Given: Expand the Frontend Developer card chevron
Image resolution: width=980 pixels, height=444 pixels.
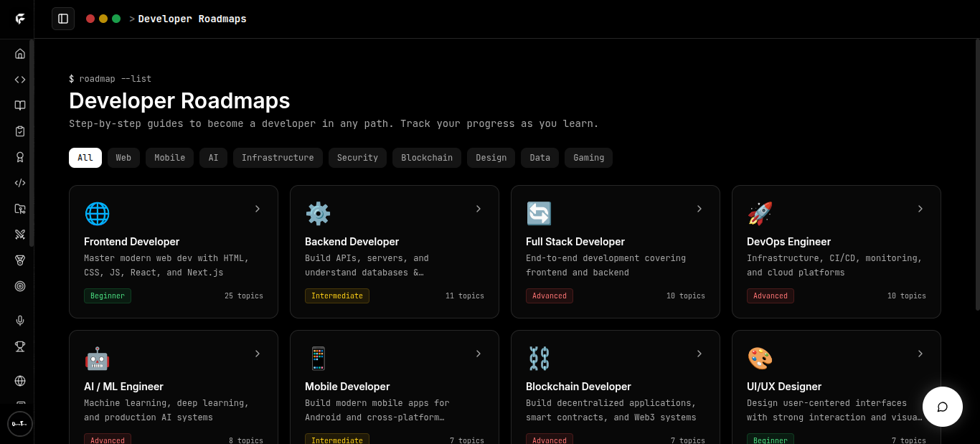Looking at the screenshot, I should pyautogui.click(x=258, y=209).
